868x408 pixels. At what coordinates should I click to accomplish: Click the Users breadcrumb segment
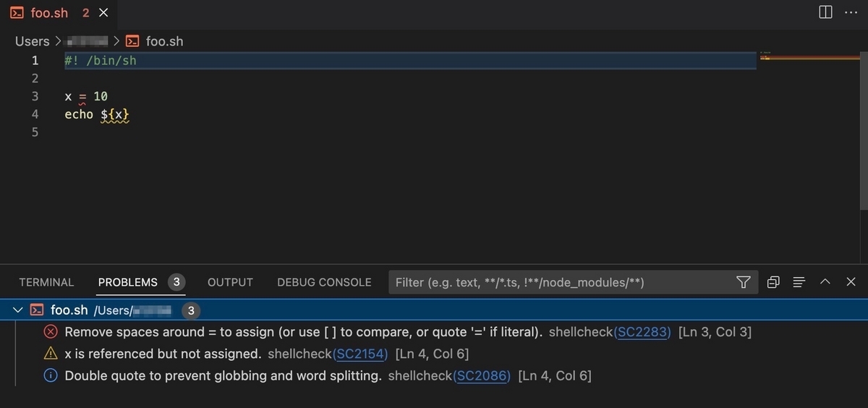pos(33,41)
